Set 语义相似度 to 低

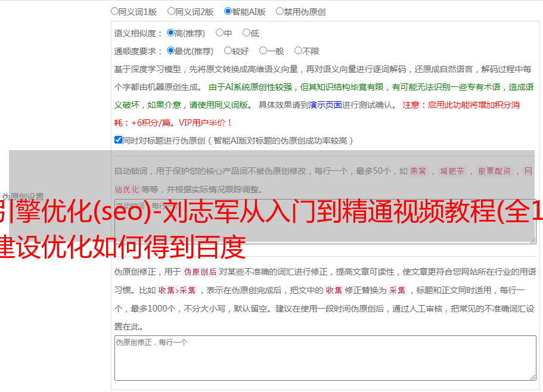coord(246,33)
